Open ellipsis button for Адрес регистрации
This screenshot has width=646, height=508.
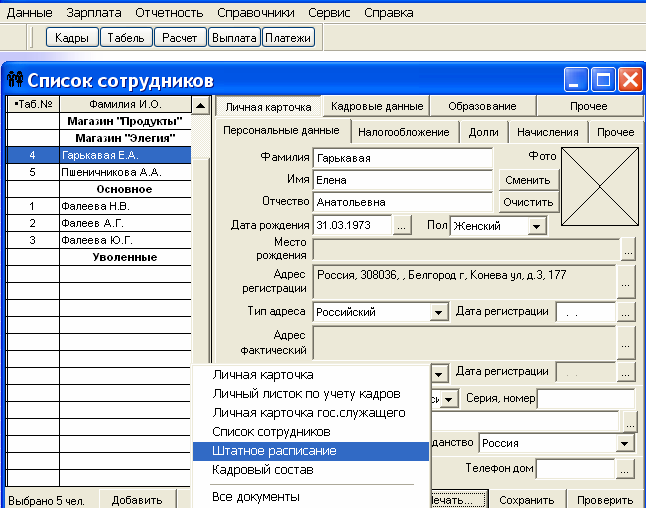[x=625, y=282]
